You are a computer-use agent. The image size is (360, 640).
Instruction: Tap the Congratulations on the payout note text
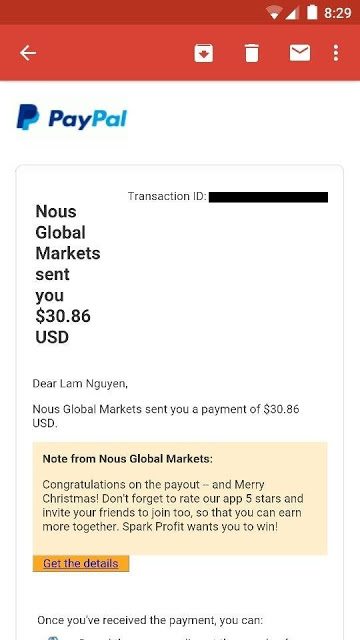pyautogui.click(x=173, y=506)
